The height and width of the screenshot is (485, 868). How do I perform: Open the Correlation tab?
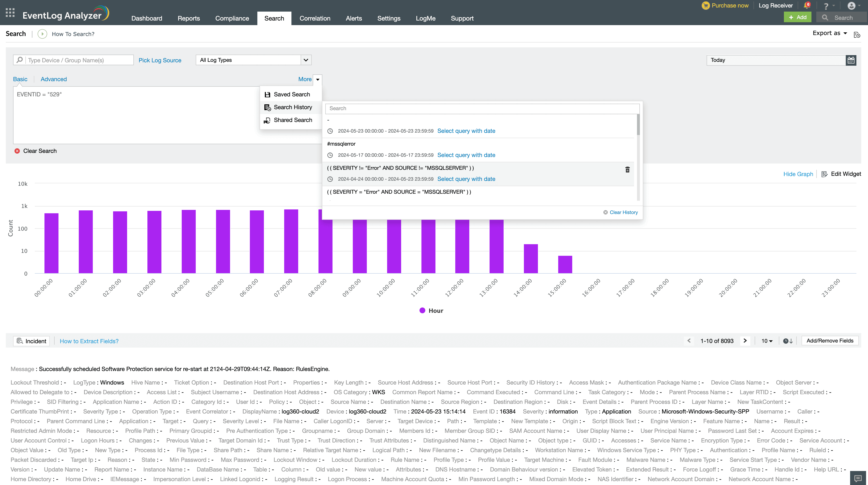click(315, 18)
